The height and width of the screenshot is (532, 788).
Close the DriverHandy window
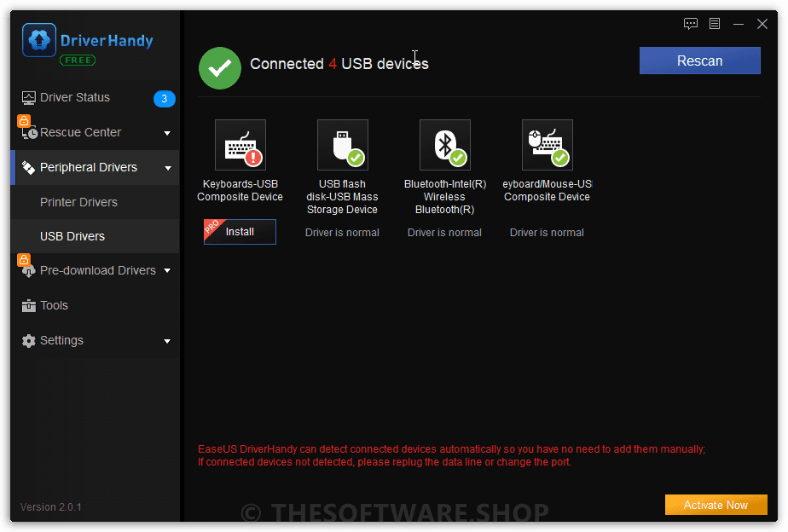[x=762, y=24]
